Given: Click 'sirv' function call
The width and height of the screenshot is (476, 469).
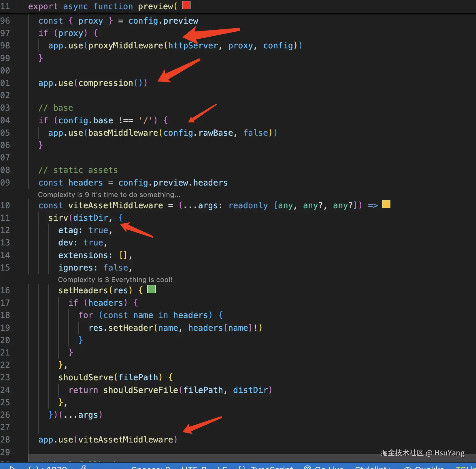Looking at the screenshot, I should coord(58,218).
